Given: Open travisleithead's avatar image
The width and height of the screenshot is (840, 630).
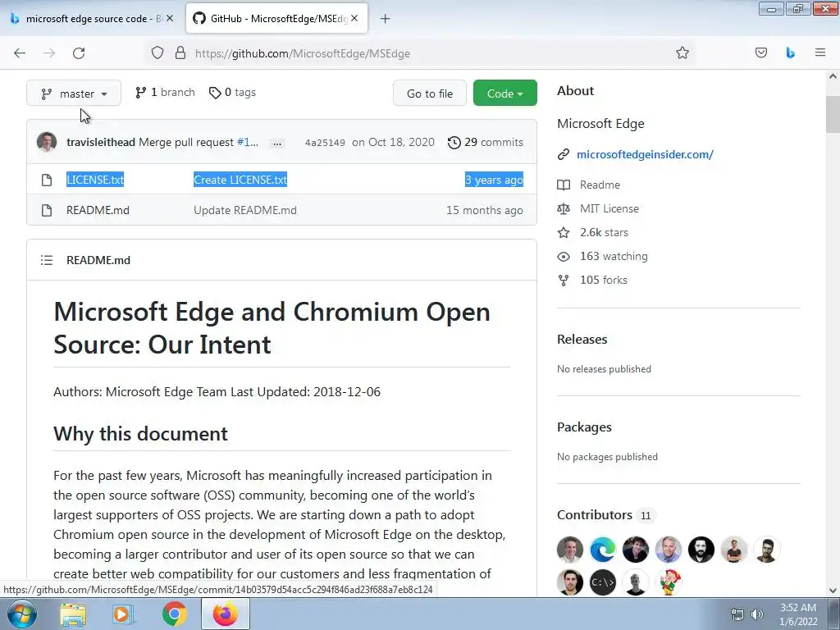Looking at the screenshot, I should click(x=47, y=142).
